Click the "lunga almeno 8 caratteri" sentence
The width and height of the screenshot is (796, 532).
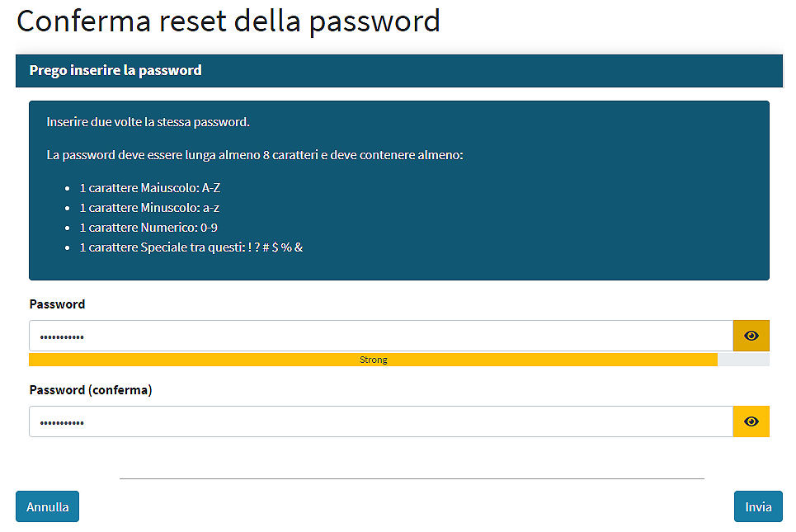click(255, 155)
